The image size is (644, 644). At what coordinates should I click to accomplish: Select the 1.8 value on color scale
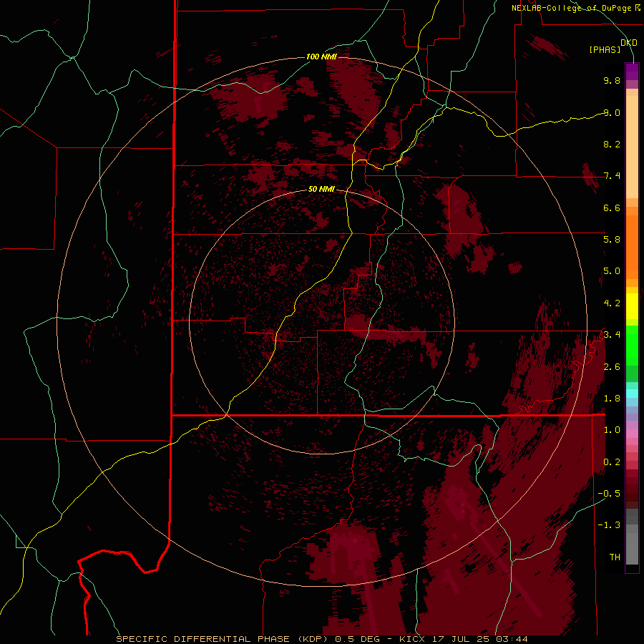click(612, 399)
